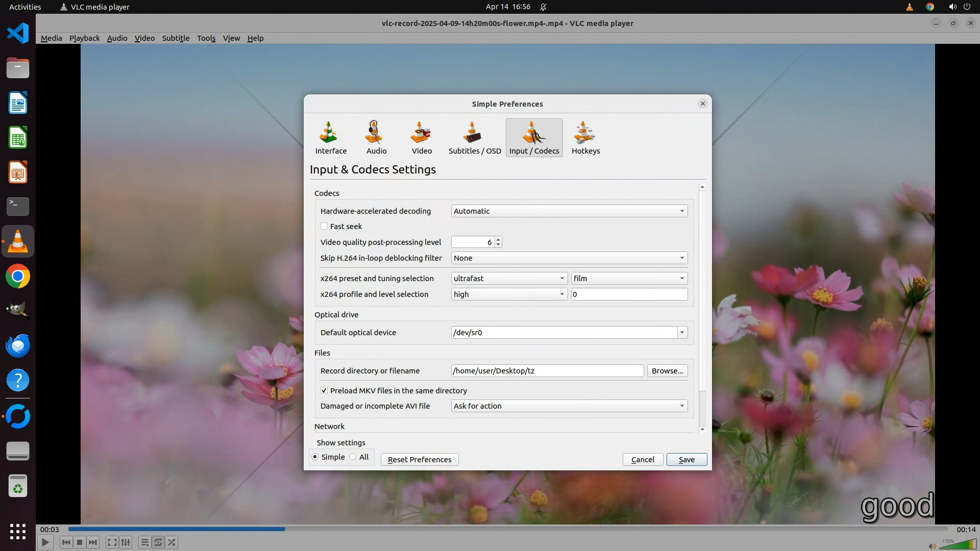Open the Interface preferences icon

click(x=331, y=138)
